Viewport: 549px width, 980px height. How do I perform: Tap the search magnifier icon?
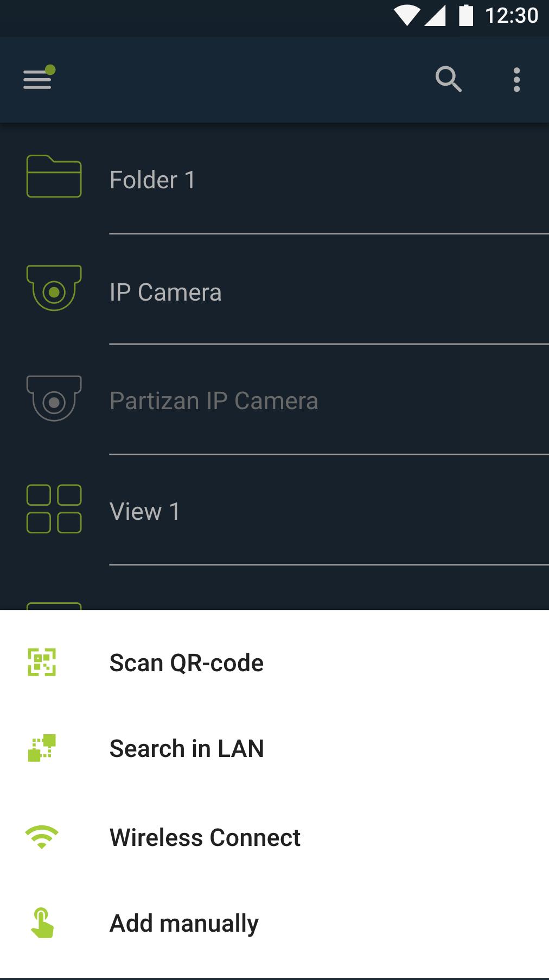[448, 80]
